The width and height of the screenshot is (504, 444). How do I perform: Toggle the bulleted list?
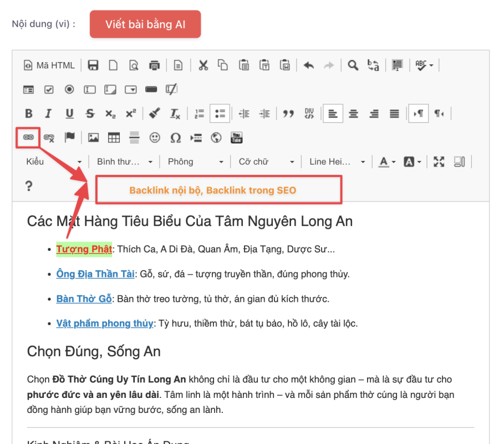coord(220,114)
